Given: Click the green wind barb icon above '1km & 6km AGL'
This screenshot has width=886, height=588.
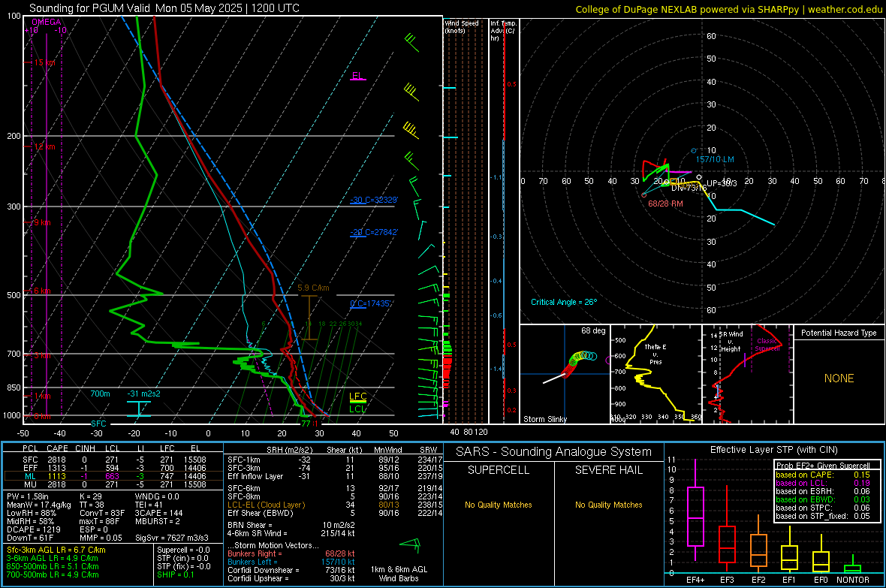Looking at the screenshot, I should point(410,545).
